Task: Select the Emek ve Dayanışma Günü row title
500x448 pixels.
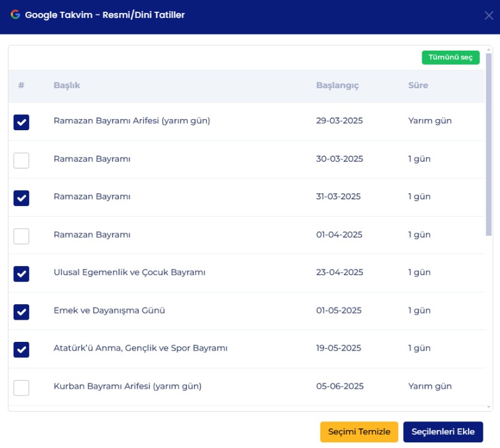Action: 109,310
